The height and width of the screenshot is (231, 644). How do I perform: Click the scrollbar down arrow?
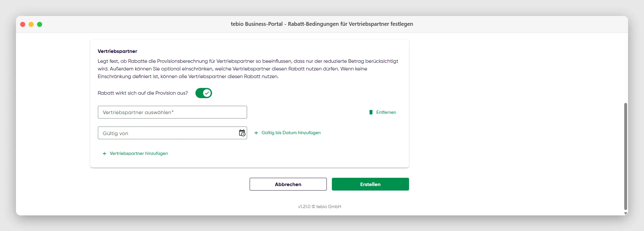[x=626, y=213]
